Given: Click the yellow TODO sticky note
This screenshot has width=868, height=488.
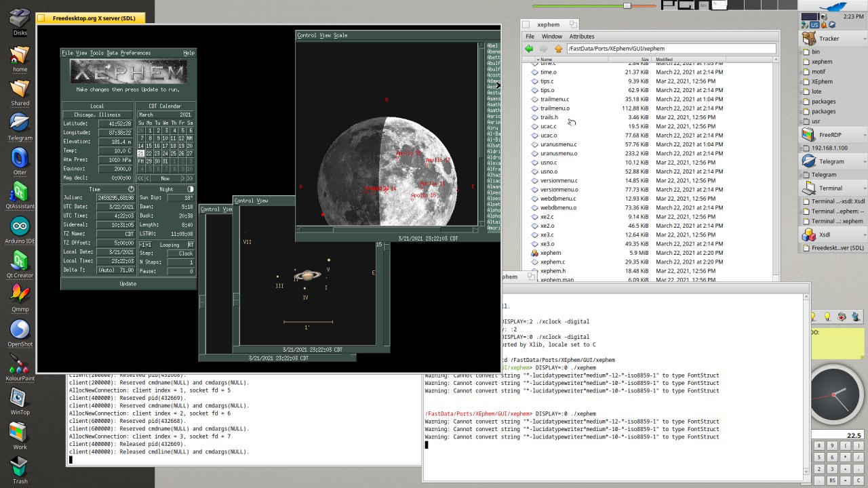Looking at the screenshot, I should 838,344.
